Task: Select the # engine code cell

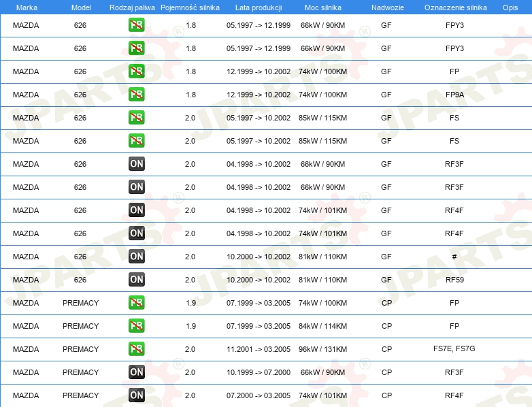Action: [454, 257]
